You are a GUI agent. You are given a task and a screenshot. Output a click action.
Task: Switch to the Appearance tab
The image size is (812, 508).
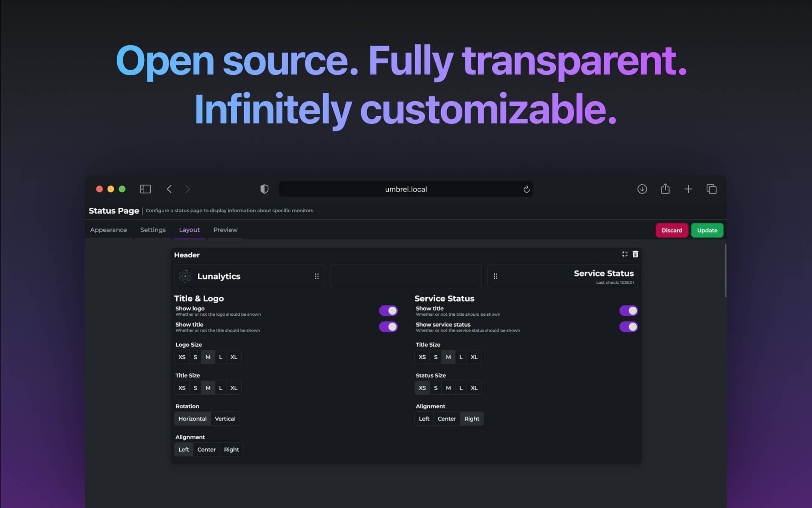pos(108,230)
